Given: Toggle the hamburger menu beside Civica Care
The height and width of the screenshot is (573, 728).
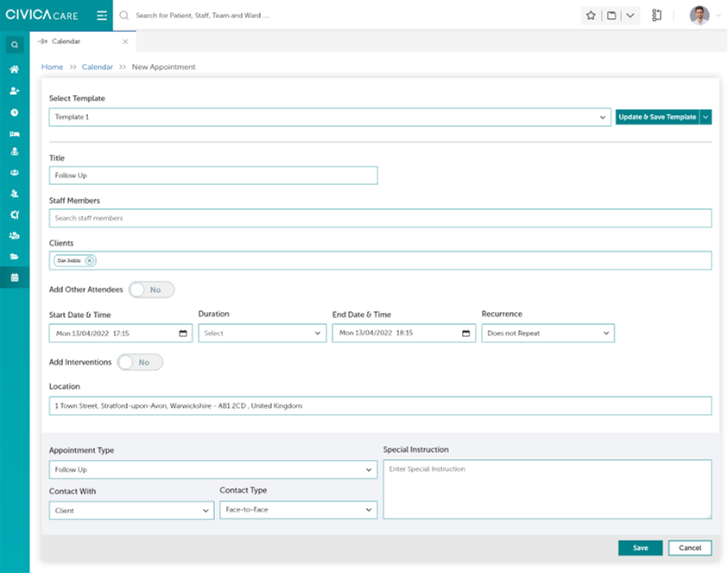Looking at the screenshot, I should coord(102,16).
